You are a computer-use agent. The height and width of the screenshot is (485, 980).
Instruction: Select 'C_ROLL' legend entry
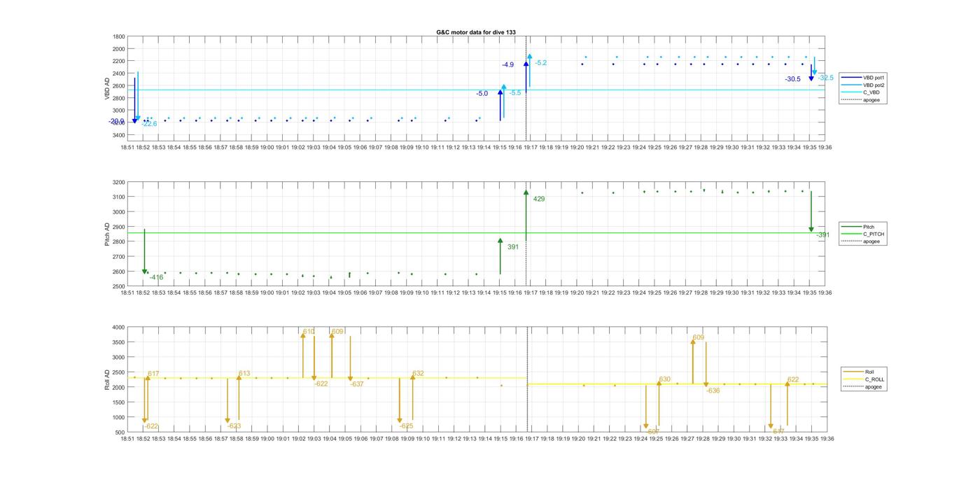coord(864,379)
